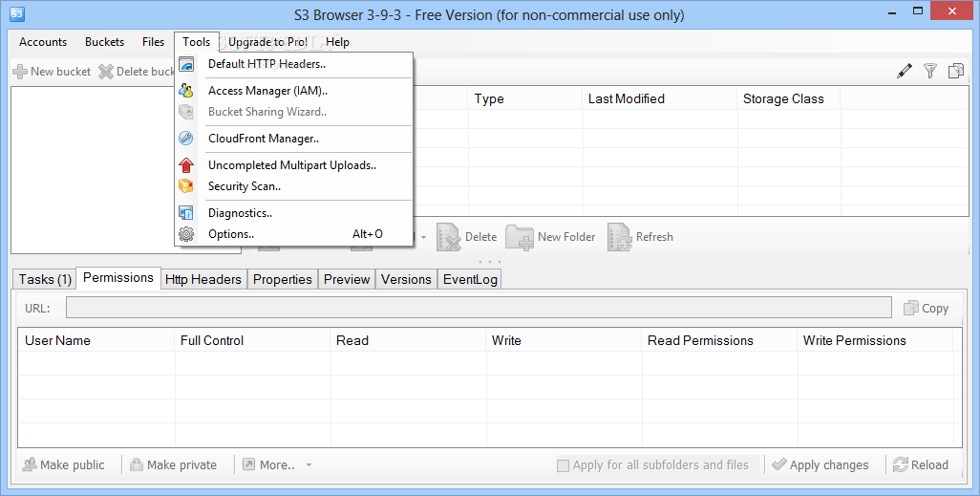Open the Accounts menu
The image size is (980, 496).
pyautogui.click(x=43, y=42)
